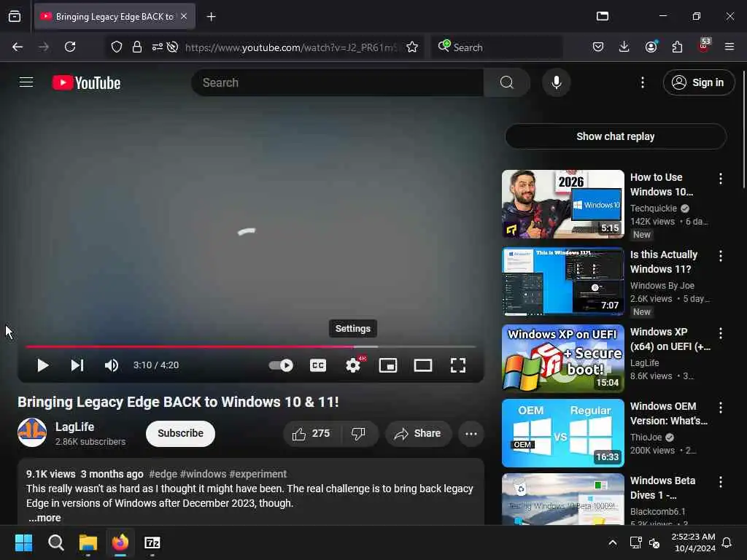This screenshot has width=747, height=560.
Task: Click the Sign in button
Action: click(698, 82)
